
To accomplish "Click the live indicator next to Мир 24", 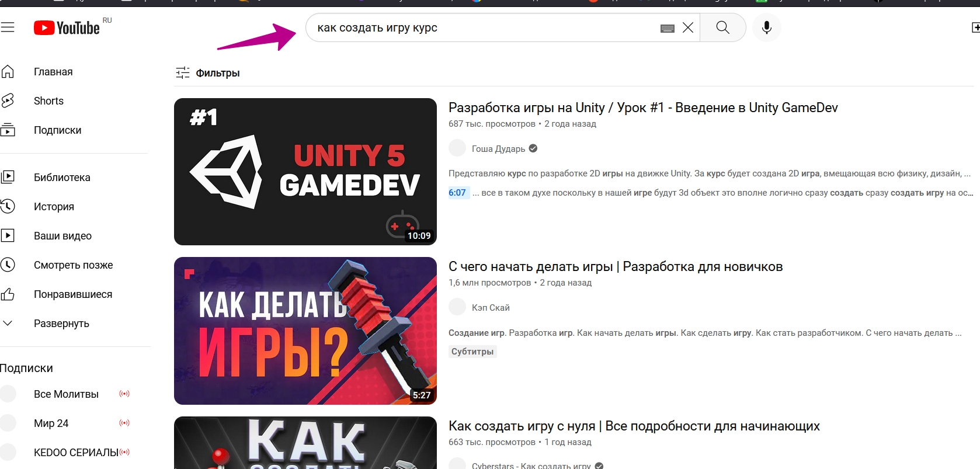I will pos(124,423).
